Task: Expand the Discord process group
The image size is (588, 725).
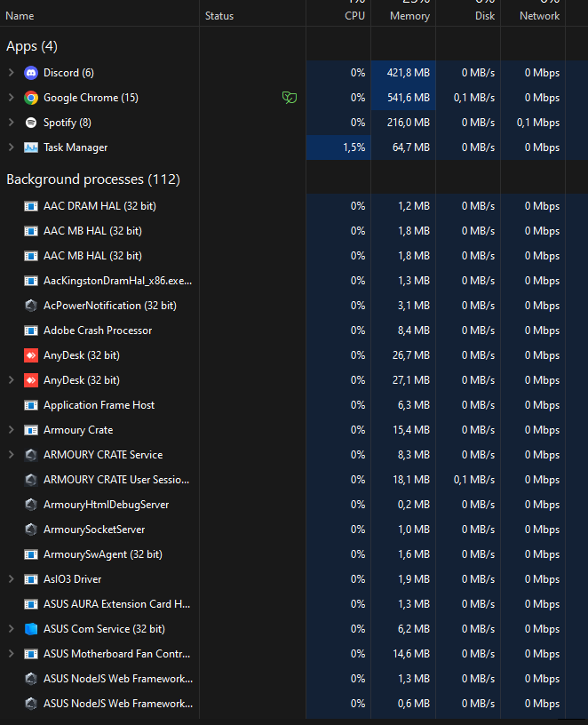Action: pos(11,73)
